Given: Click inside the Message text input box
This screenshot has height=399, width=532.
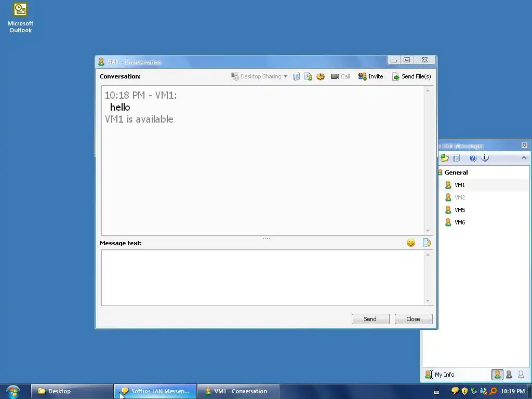Looking at the screenshot, I should coord(263,277).
